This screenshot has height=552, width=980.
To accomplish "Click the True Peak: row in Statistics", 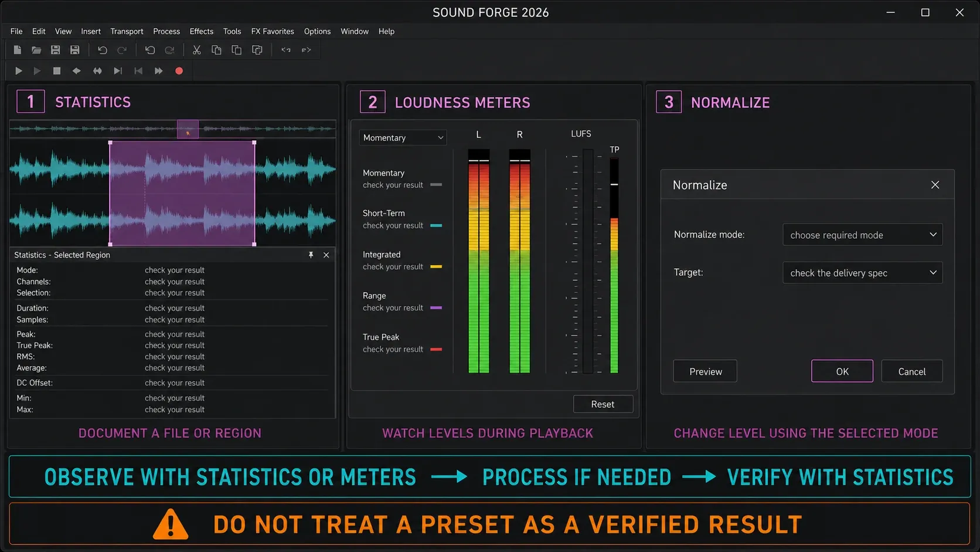I will click(x=172, y=346).
